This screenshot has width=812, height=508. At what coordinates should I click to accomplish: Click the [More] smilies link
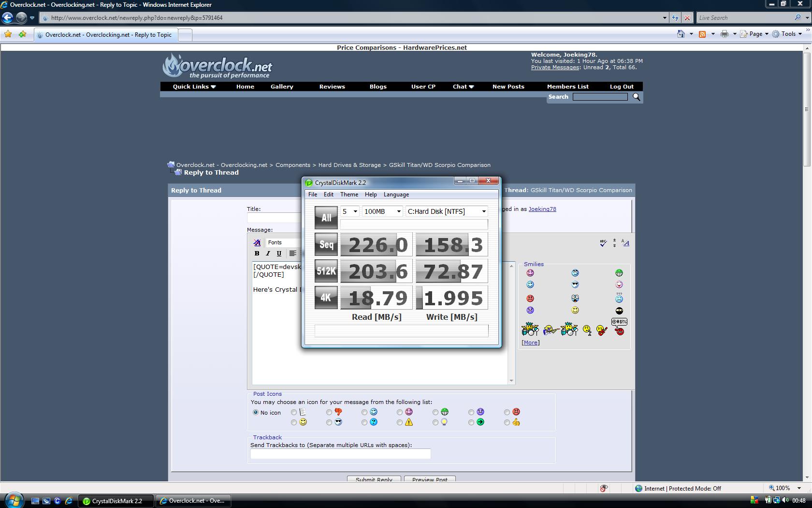(x=531, y=343)
